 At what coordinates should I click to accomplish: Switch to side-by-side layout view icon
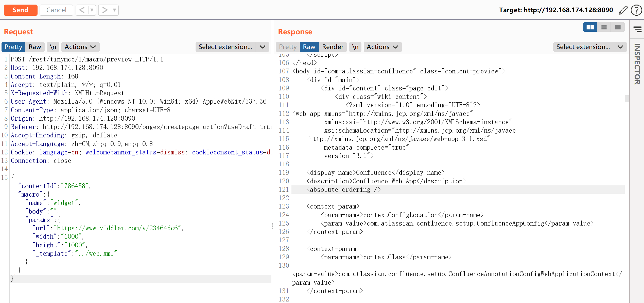click(590, 27)
